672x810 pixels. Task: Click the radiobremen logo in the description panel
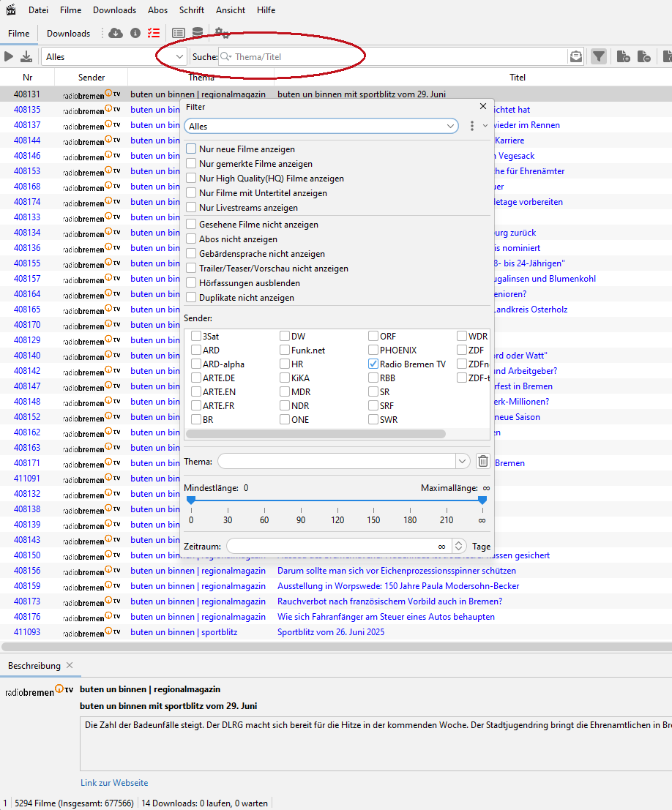(x=40, y=691)
